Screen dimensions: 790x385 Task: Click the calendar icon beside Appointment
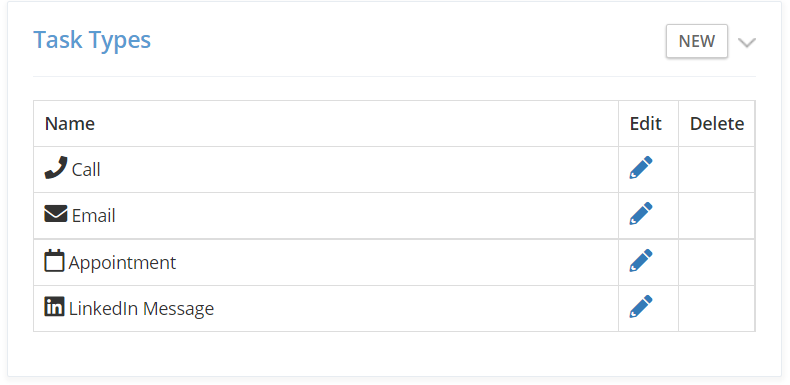[x=54, y=261]
